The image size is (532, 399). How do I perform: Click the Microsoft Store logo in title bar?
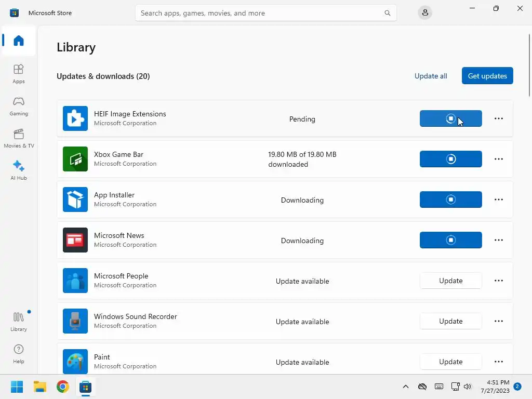(14, 13)
